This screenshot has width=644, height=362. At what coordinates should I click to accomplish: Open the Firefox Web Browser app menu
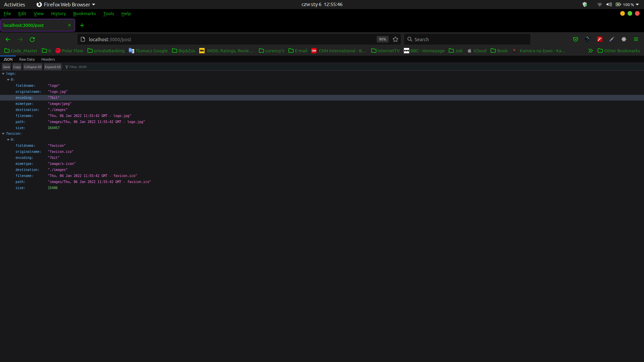tap(66, 5)
